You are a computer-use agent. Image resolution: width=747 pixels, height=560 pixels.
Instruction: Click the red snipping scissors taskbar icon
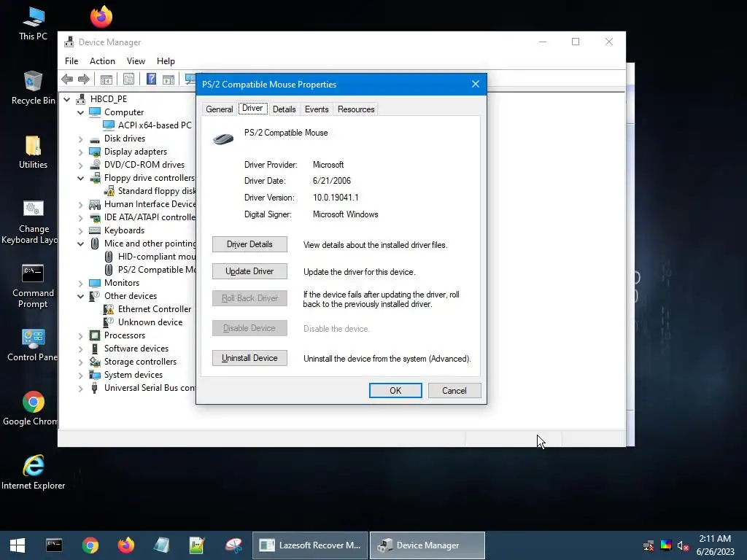coord(233,545)
